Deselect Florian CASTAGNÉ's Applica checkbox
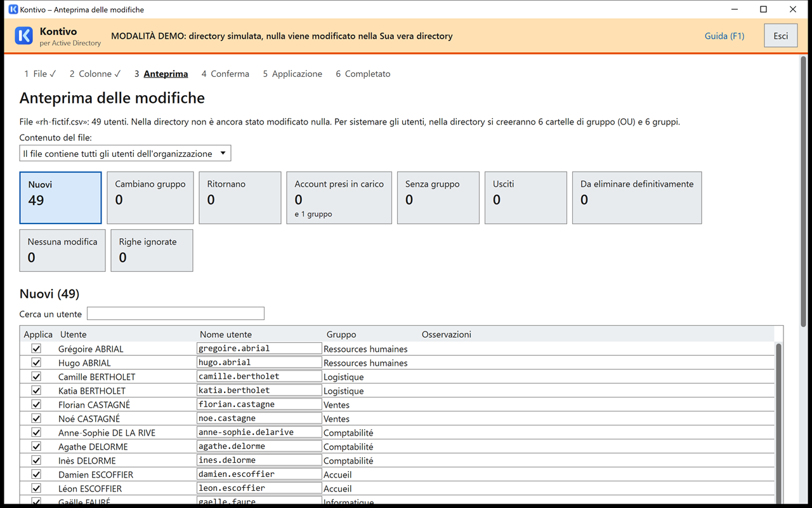The height and width of the screenshot is (508, 812). (36, 404)
